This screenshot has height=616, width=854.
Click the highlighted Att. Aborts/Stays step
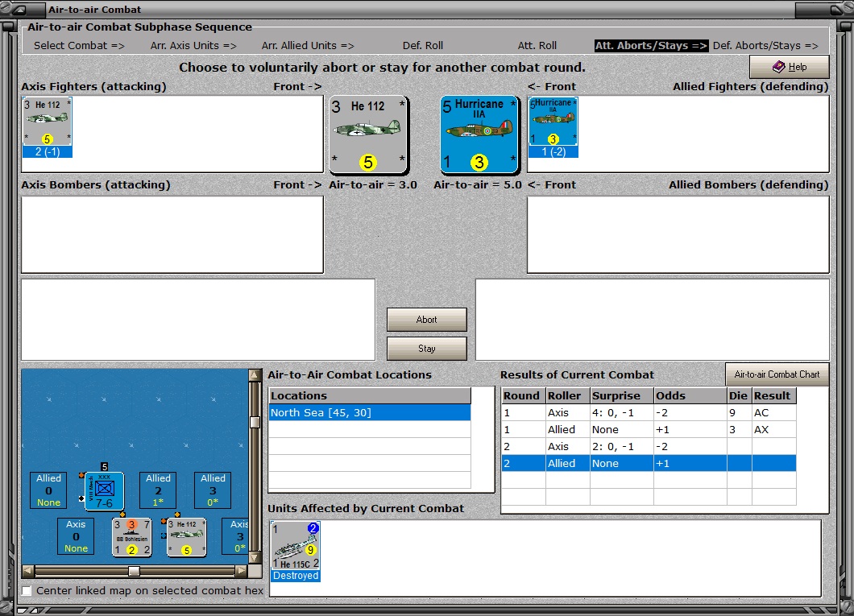click(652, 46)
